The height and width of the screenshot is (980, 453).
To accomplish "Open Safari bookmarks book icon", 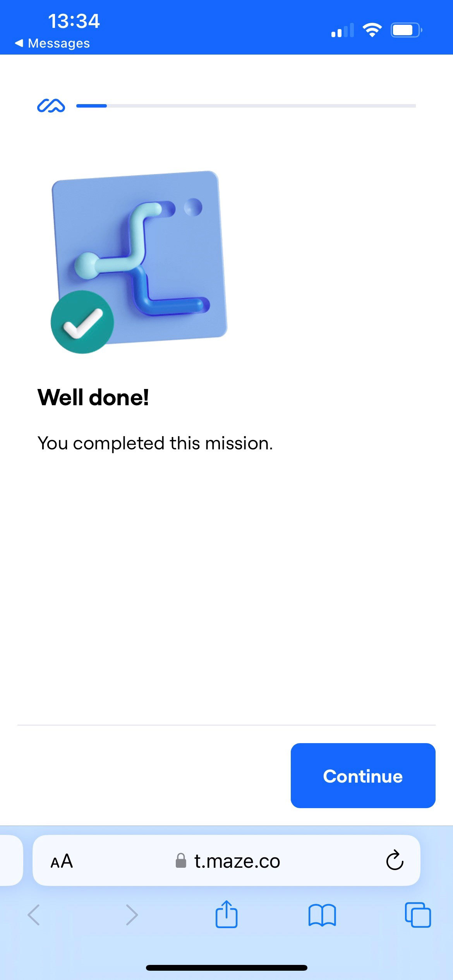I will [x=322, y=915].
